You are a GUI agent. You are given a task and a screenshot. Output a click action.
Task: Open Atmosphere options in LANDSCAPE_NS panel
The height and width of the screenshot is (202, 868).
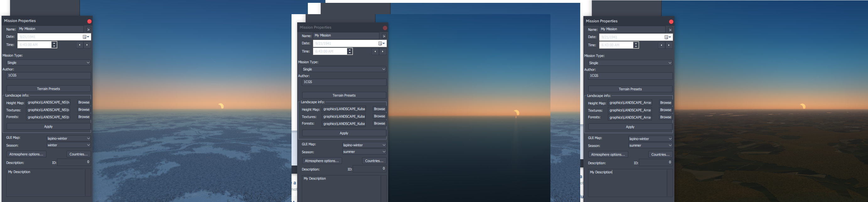(x=26, y=154)
